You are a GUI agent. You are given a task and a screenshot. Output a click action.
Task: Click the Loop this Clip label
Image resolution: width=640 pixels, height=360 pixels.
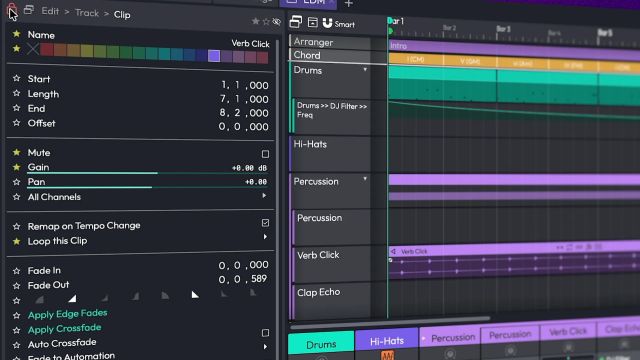coord(57,241)
